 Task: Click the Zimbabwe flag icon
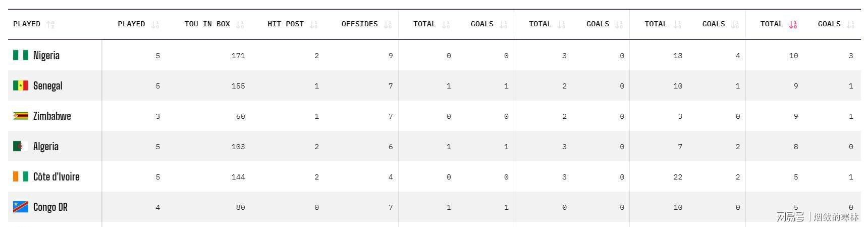21,116
